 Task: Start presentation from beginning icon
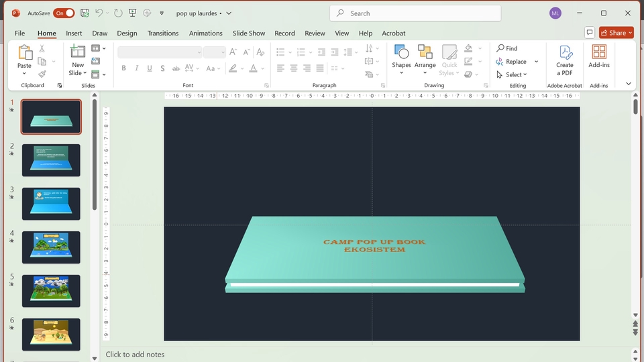tap(133, 13)
